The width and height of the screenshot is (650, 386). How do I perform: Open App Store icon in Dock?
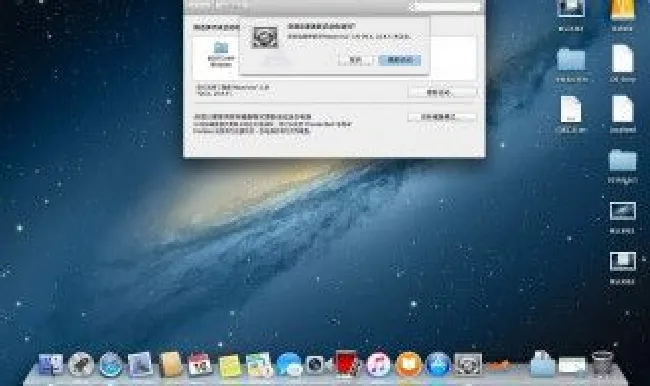438,365
